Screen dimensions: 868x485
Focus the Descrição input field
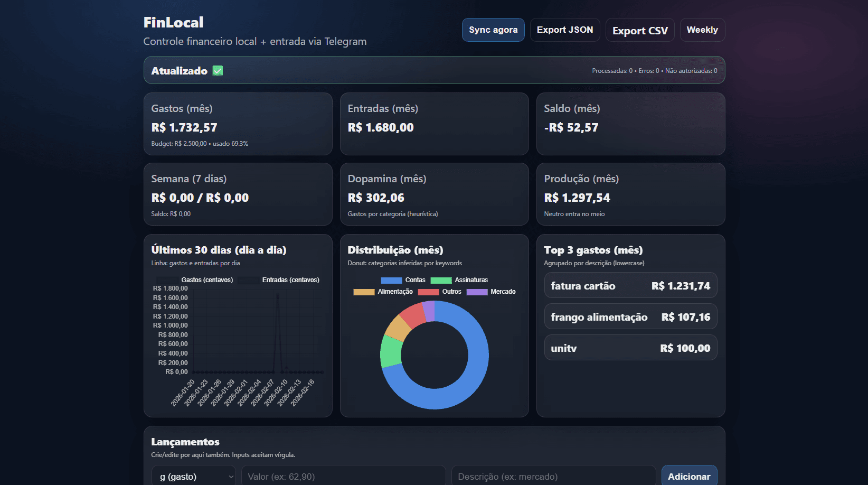click(x=553, y=475)
